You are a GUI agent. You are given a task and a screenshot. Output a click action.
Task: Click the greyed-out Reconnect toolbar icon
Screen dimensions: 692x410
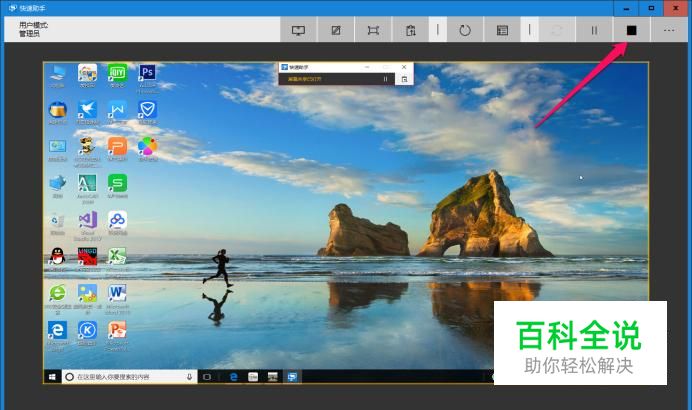[x=557, y=30]
